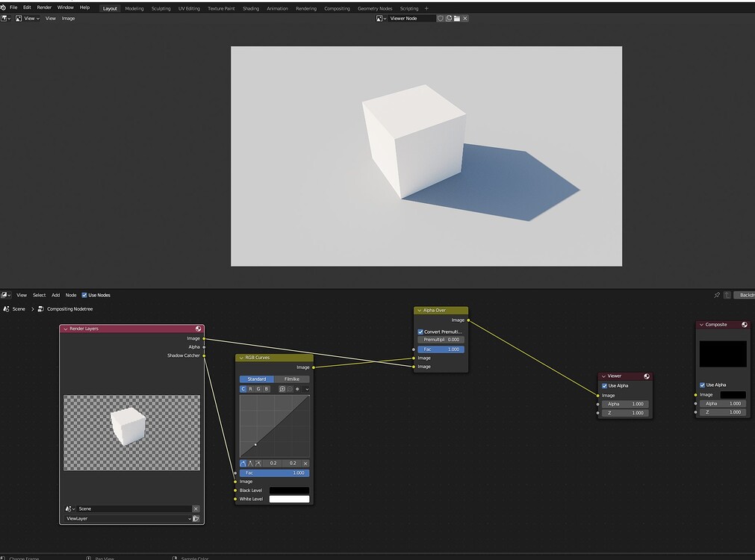This screenshot has width=755, height=560.
Task: Click the pin node tree icon
Action: pyautogui.click(x=717, y=295)
